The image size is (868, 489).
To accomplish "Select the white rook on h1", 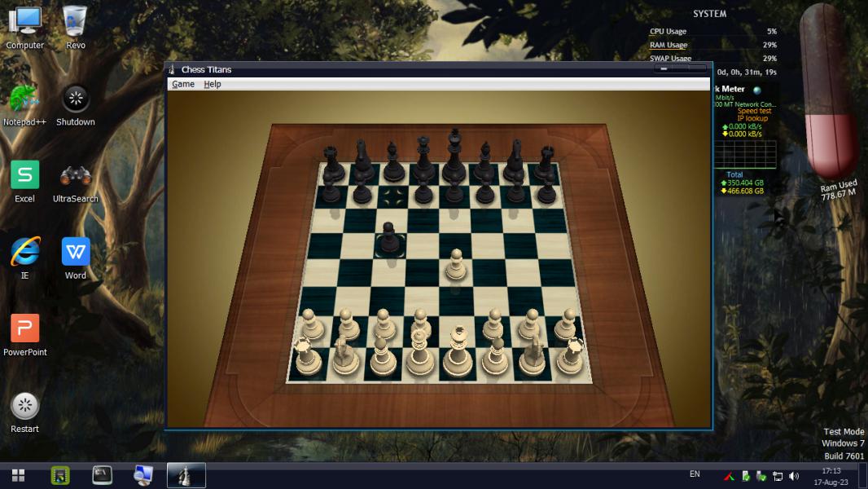I will 571,356.
